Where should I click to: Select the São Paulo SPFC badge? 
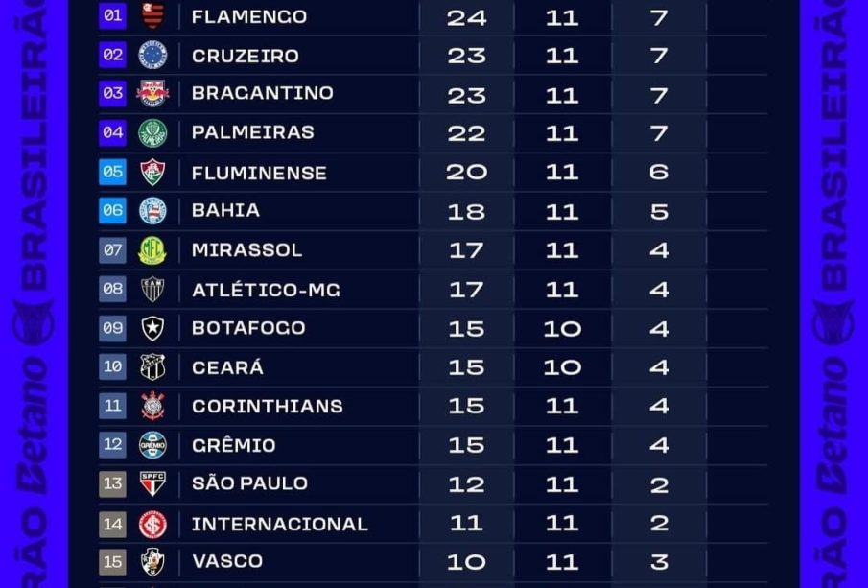[152, 483]
